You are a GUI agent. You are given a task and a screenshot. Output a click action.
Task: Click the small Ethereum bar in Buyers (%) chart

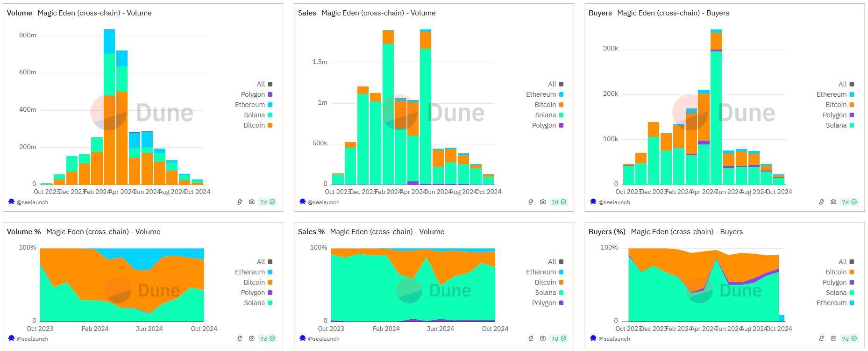pos(782,318)
